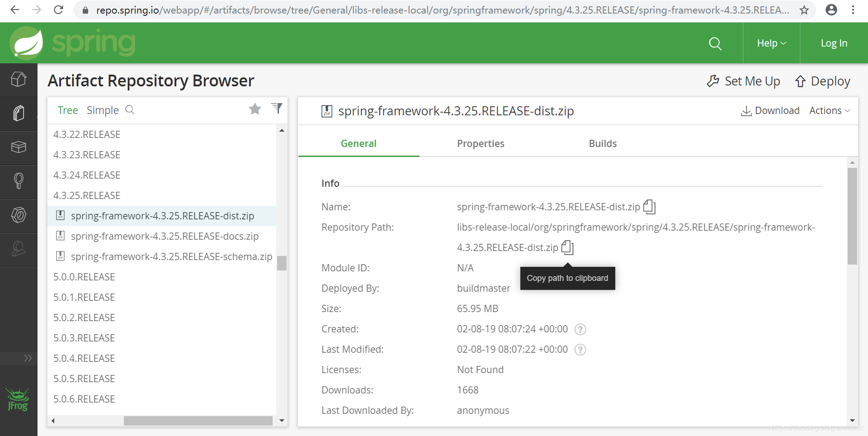Switch to the Builds tab
868x436 pixels.
(603, 143)
